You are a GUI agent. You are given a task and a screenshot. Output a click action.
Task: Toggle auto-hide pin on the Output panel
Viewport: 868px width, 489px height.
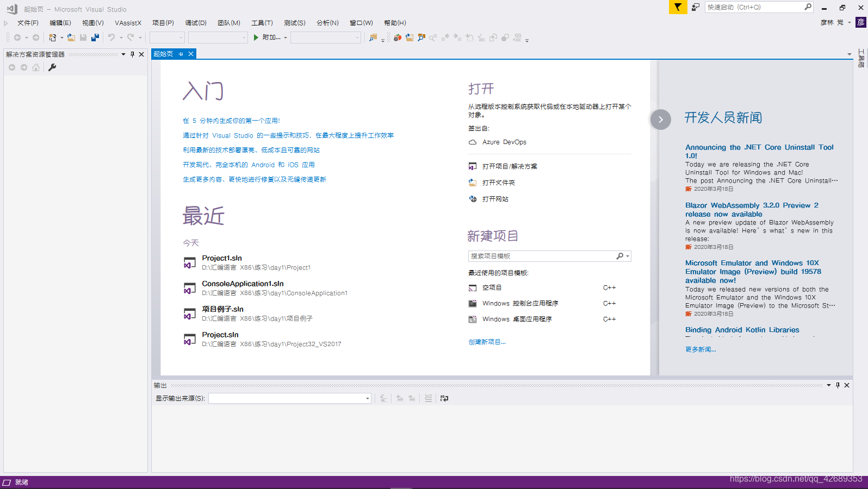(838, 385)
